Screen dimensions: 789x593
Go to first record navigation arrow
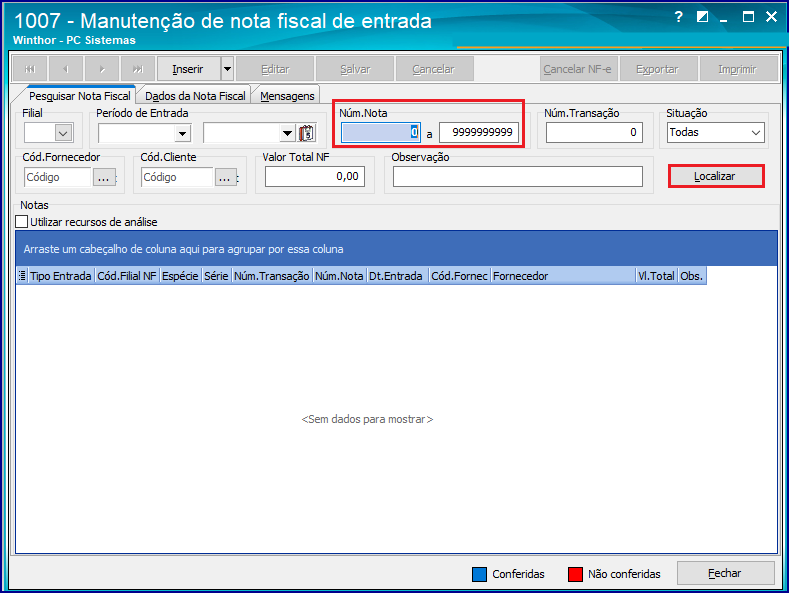[30, 69]
